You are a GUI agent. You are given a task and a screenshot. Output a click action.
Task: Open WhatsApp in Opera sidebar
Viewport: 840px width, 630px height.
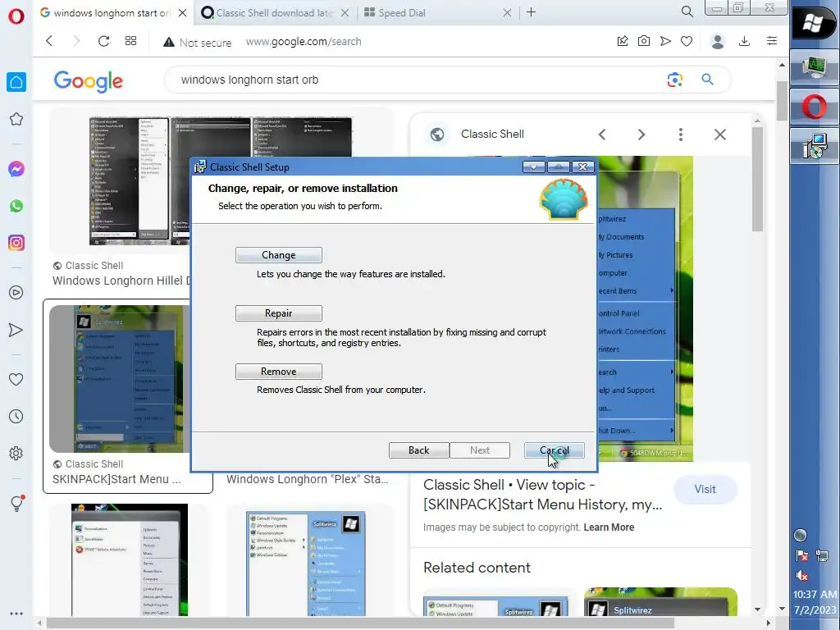pyautogui.click(x=16, y=206)
